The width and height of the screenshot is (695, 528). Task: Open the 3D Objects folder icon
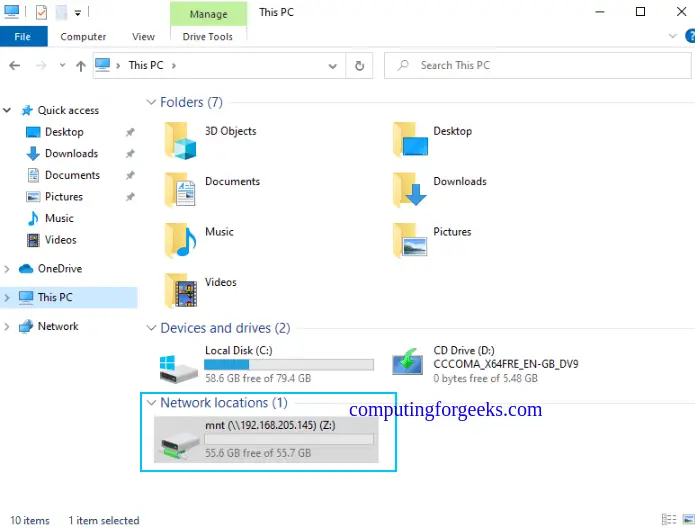click(x=180, y=141)
